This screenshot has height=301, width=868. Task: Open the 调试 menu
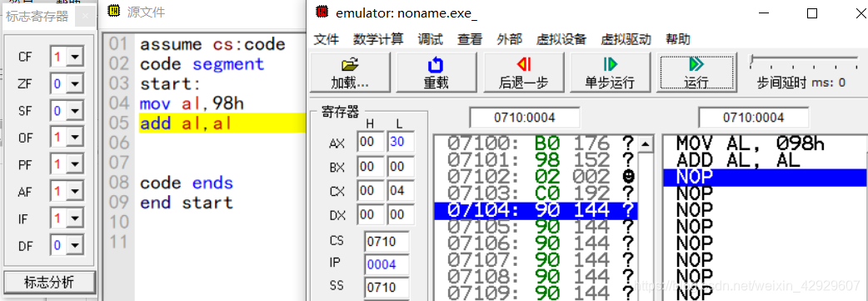(x=430, y=39)
